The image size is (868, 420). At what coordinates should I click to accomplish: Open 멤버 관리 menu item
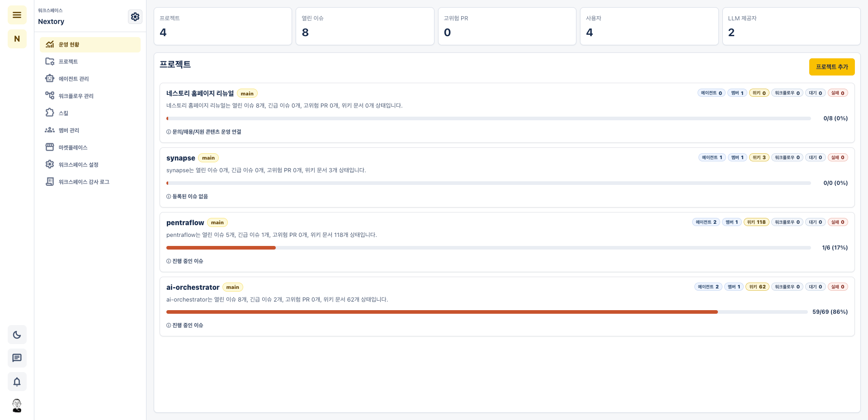90,130
